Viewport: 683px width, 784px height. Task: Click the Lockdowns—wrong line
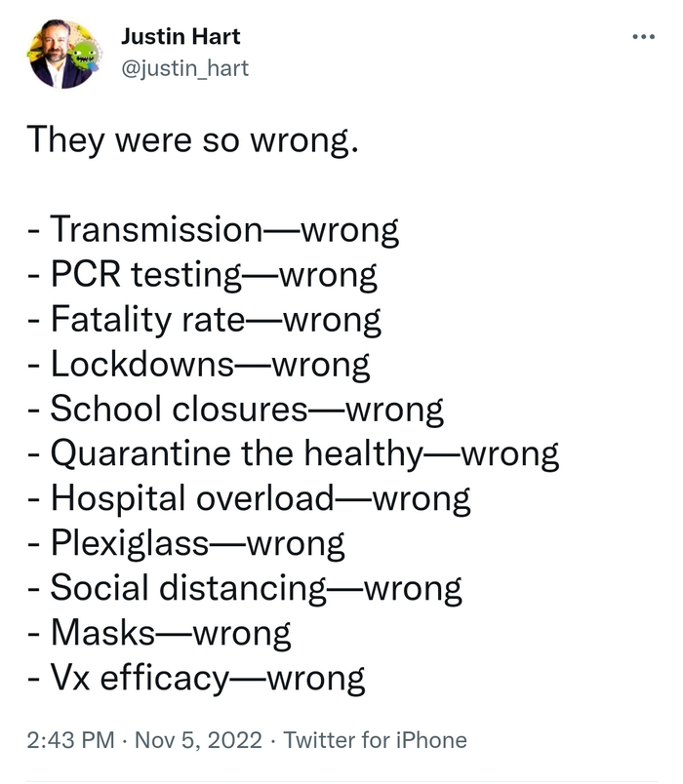[199, 365]
